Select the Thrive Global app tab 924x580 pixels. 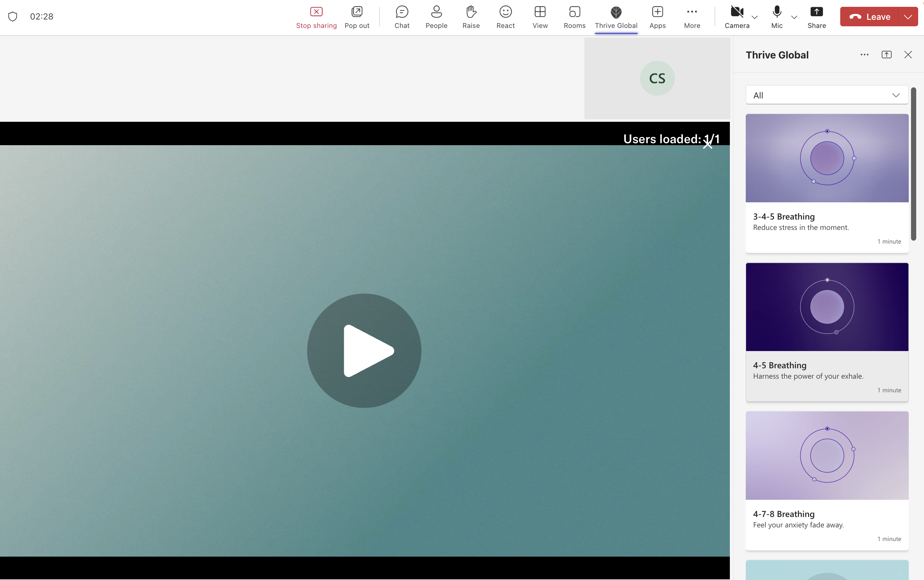(x=616, y=17)
